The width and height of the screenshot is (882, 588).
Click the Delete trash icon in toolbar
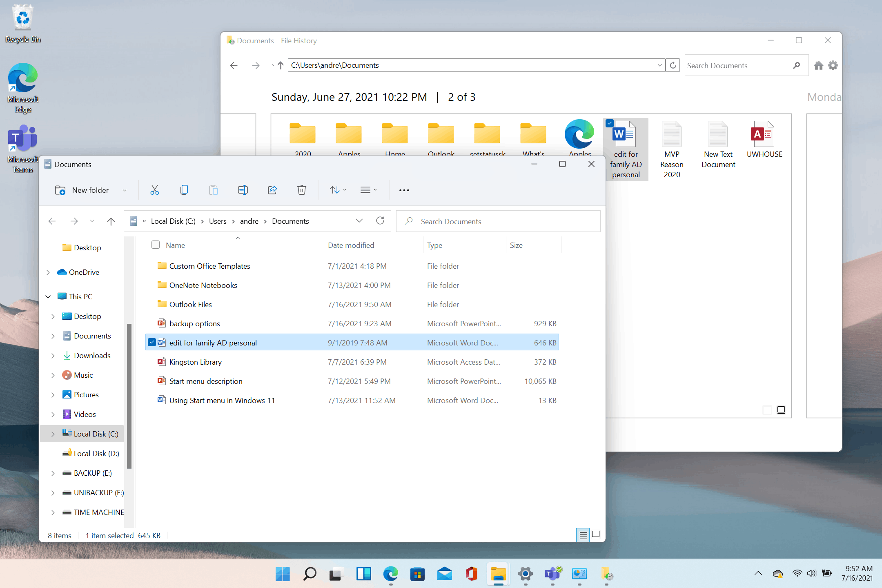[x=302, y=190]
